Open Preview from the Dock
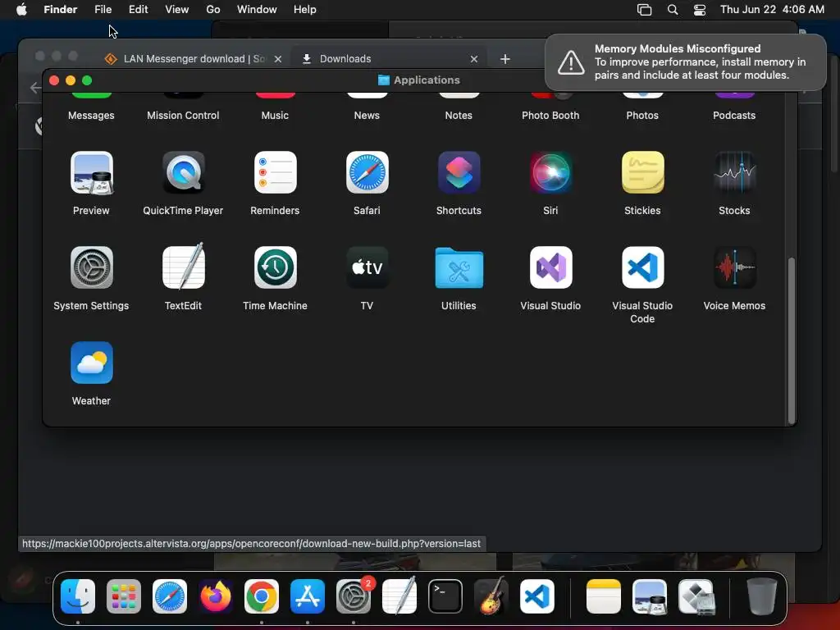The image size is (840, 630). pyautogui.click(x=650, y=596)
